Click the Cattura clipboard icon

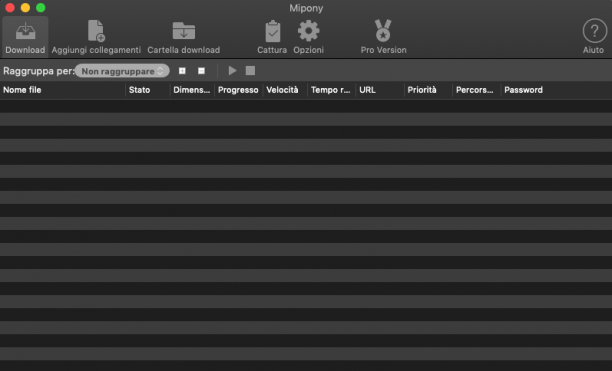(x=272, y=31)
